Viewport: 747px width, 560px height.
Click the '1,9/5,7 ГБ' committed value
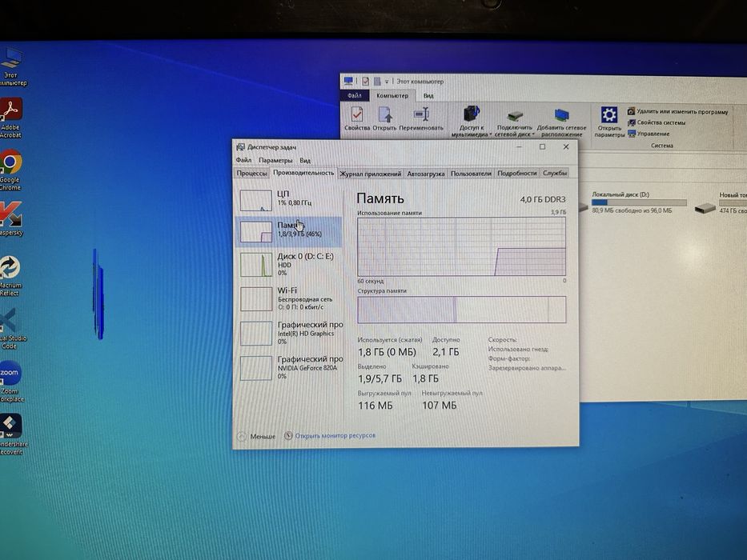click(x=380, y=378)
